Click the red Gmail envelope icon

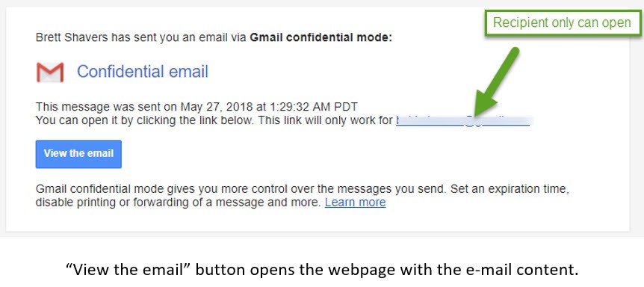click(50, 72)
